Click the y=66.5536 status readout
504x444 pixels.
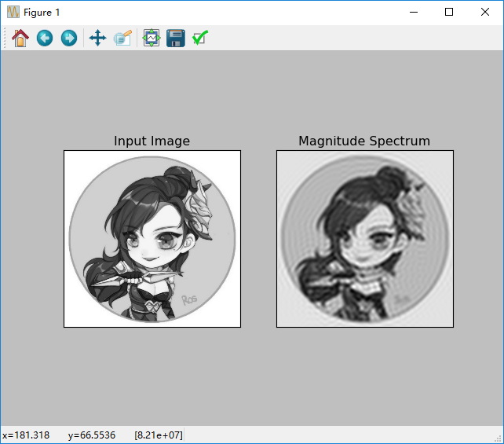(x=92, y=435)
